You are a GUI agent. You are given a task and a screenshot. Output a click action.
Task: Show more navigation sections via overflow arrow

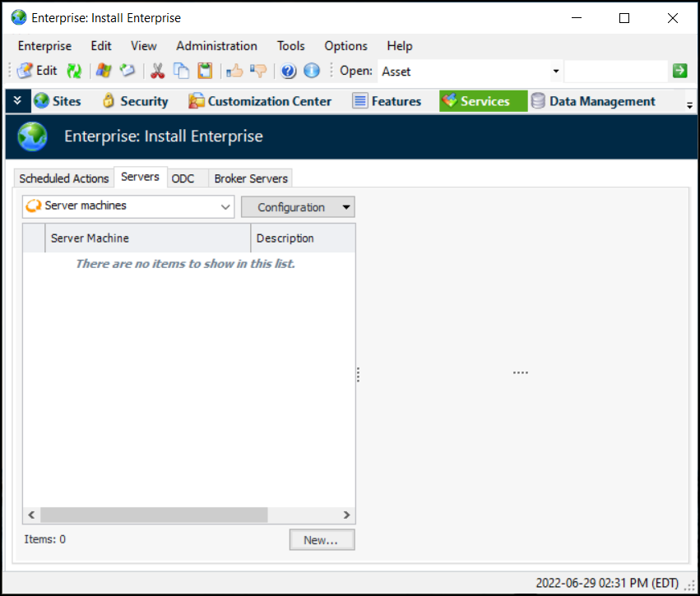(x=690, y=106)
